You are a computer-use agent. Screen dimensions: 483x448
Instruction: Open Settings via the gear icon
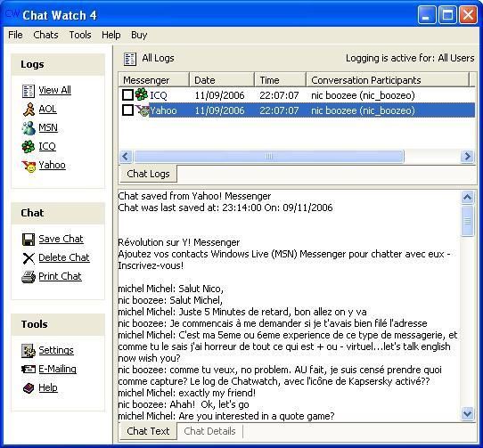(29, 351)
